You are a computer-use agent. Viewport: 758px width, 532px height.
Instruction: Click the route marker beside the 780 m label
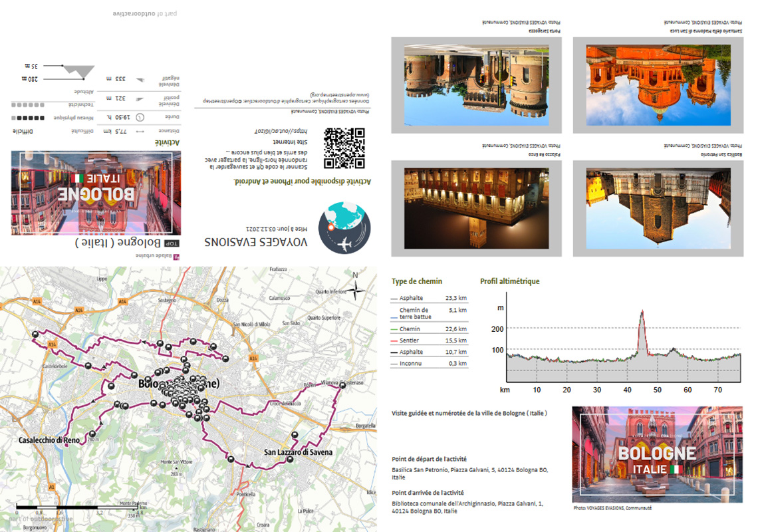[x=92, y=434]
